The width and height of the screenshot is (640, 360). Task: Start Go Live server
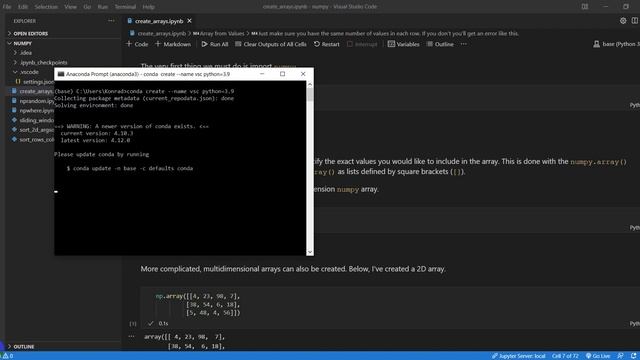pyautogui.click(x=598, y=356)
